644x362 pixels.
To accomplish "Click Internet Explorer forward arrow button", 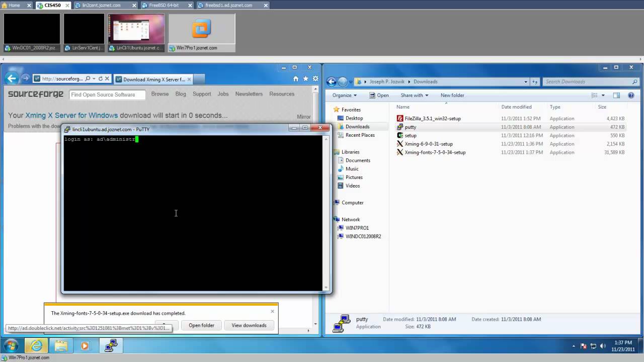I will pos(25,79).
